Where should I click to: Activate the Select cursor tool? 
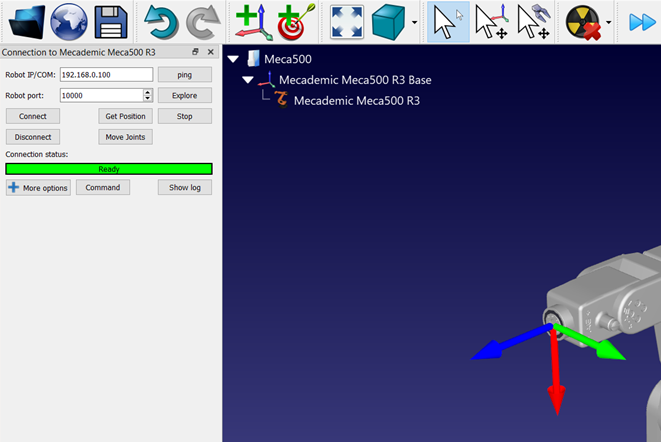pyautogui.click(x=447, y=21)
